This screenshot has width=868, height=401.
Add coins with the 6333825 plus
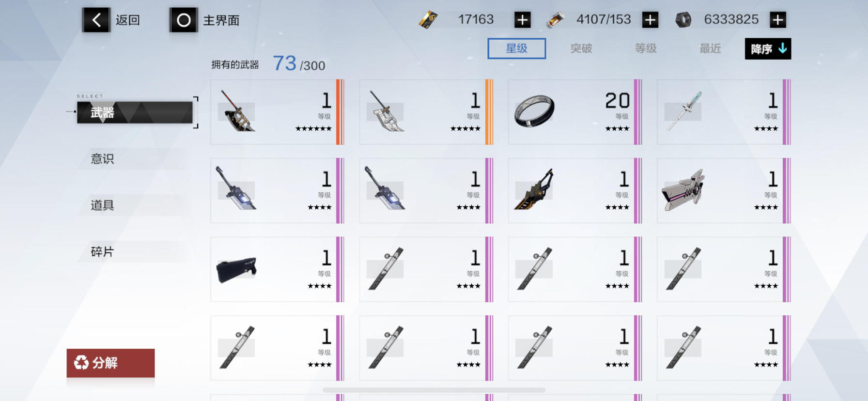(777, 20)
